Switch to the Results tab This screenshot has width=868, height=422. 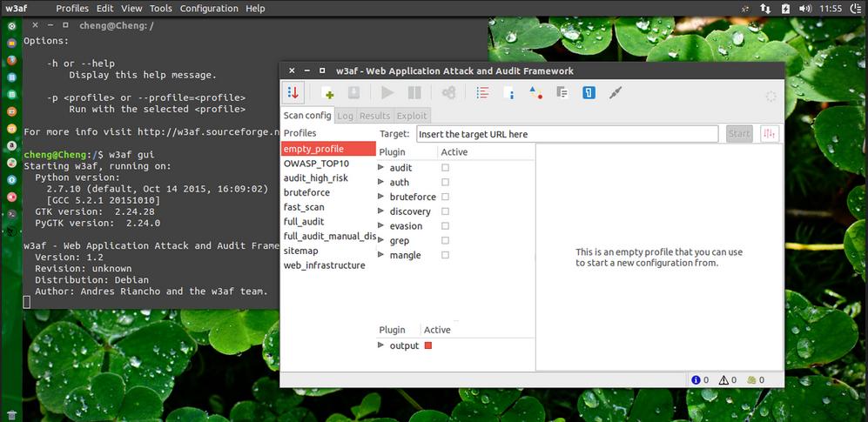pyautogui.click(x=374, y=116)
